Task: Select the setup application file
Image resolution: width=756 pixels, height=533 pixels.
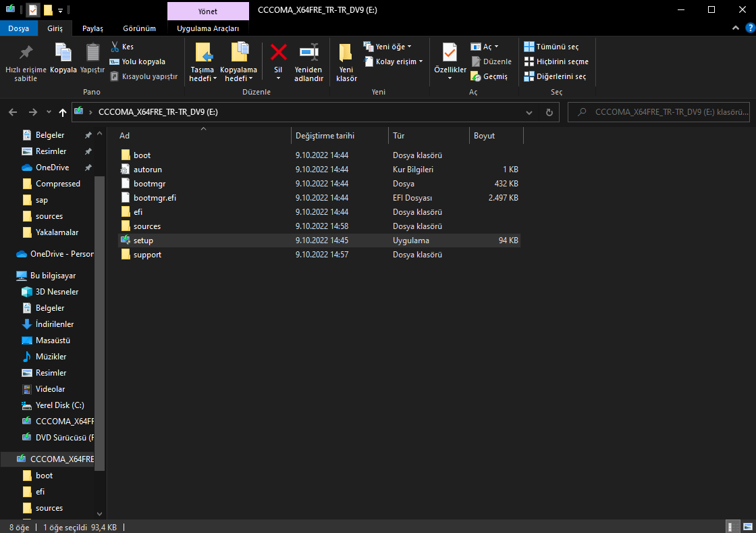Action: tap(318, 240)
